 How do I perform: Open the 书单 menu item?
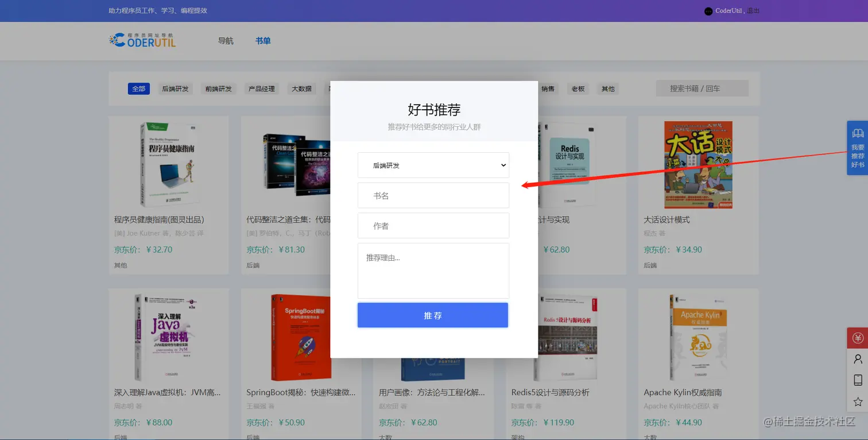point(263,41)
